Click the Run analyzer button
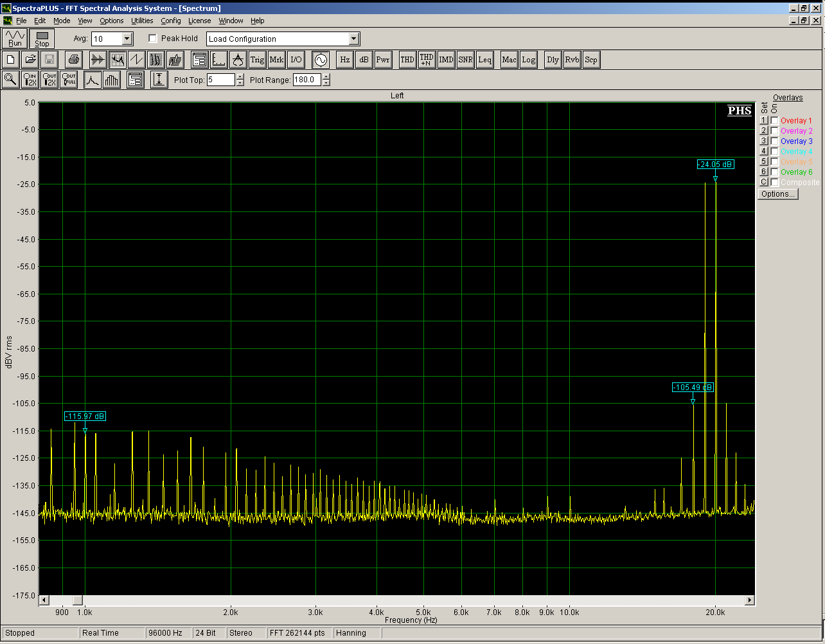 pos(15,39)
